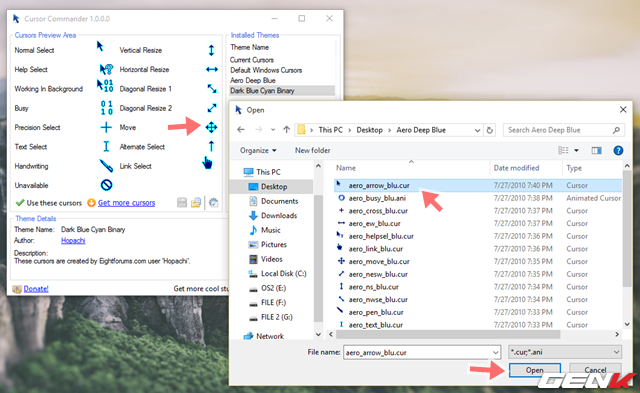Image resolution: width=640 pixels, height=393 pixels.
Task: Click the Horizontal Resize cursor preview
Action: pyautogui.click(x=211, y=69)
